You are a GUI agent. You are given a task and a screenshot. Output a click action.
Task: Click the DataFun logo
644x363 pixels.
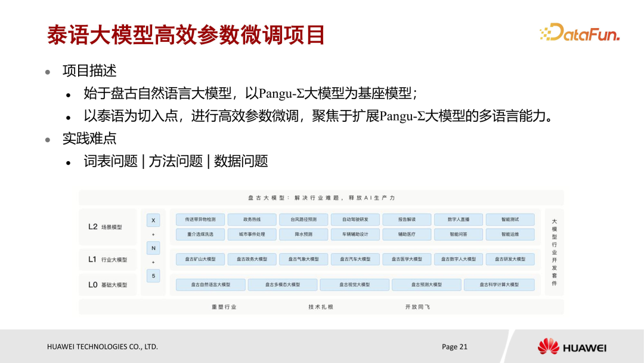tap(580, 32)
